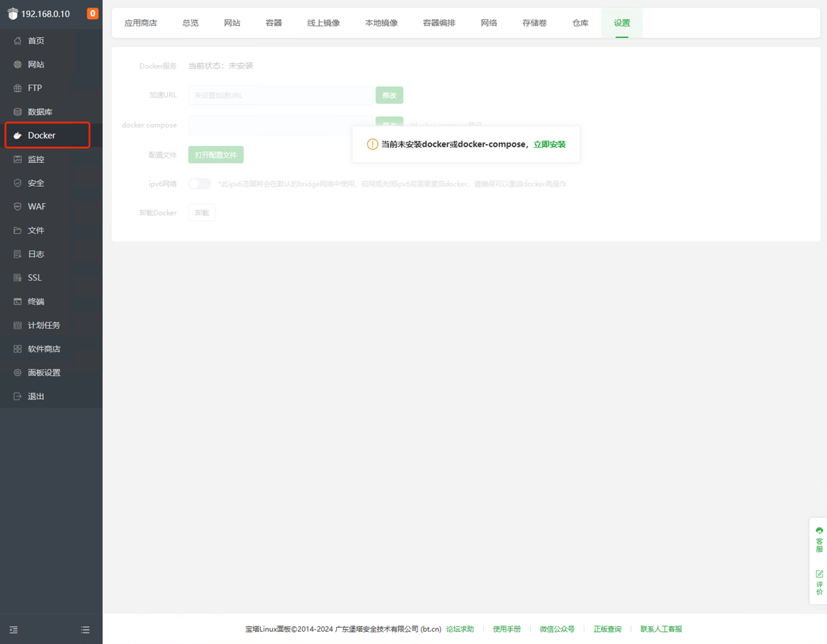Open the terminal icon in sidebar
Viewport: 827px width, 644px height.
pos(17,301)
